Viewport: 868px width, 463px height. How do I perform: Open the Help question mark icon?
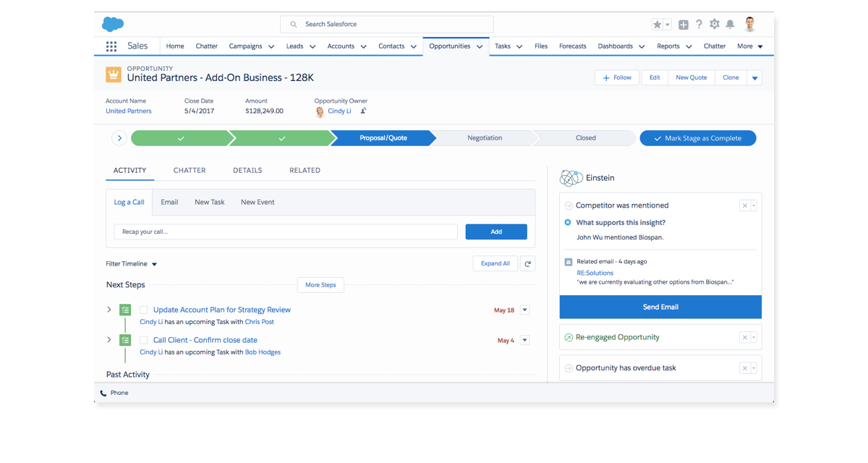[699, 25]
